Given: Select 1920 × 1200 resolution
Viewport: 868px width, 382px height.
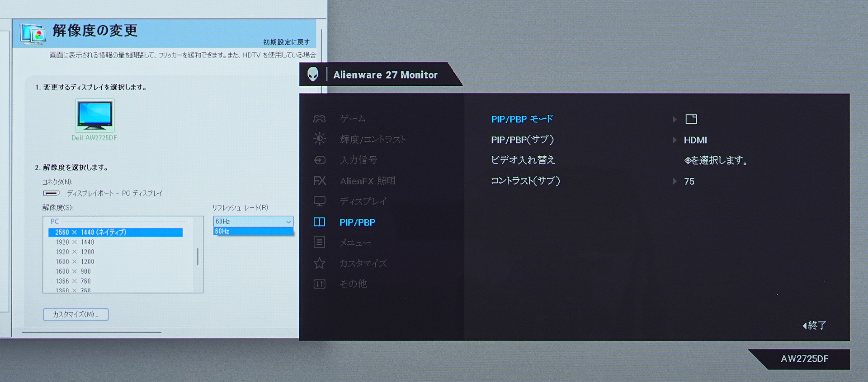Looking at the screenshot, I should click(x=75, y=252).
